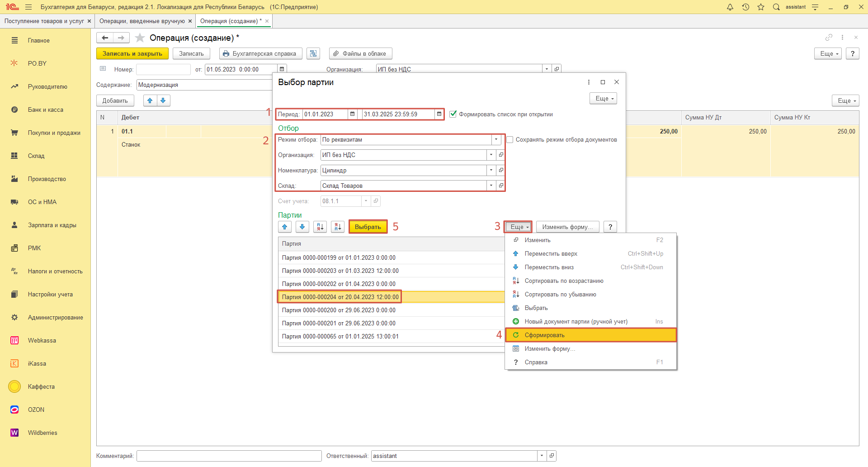Open Webkassa section in sidebar
This screenshot has width=868, height=467.
tap(42, 340)
